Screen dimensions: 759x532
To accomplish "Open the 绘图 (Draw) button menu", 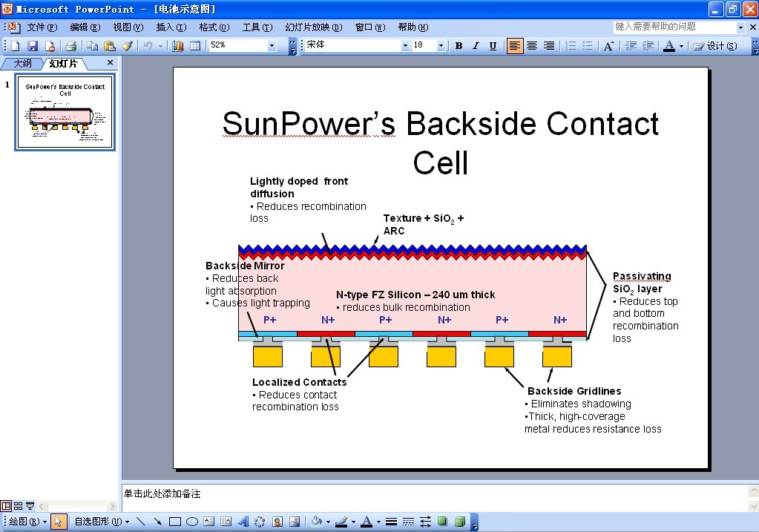I will point(27,522).
